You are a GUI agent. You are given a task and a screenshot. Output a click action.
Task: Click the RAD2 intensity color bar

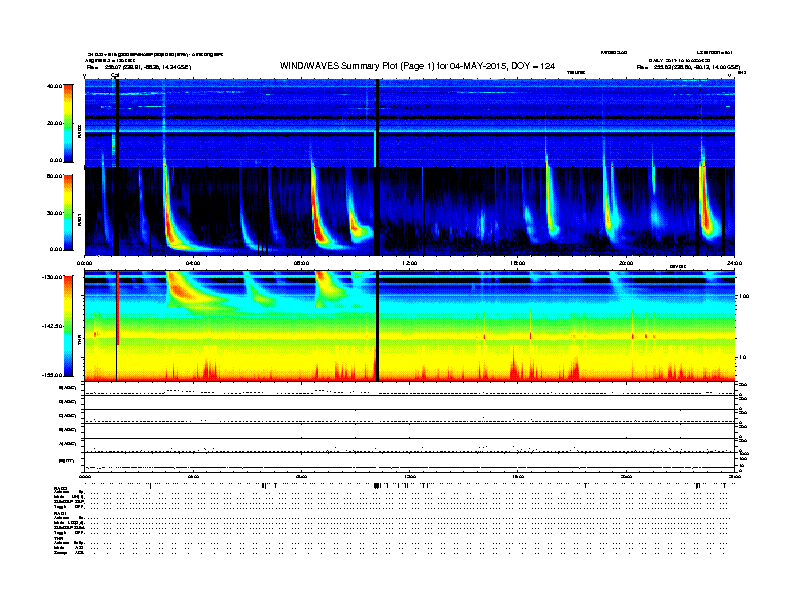(68, 123)
